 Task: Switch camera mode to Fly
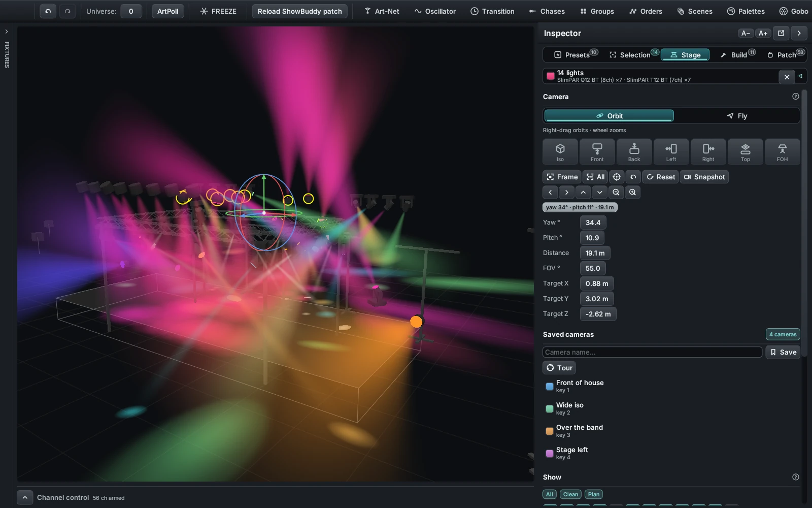737,116
